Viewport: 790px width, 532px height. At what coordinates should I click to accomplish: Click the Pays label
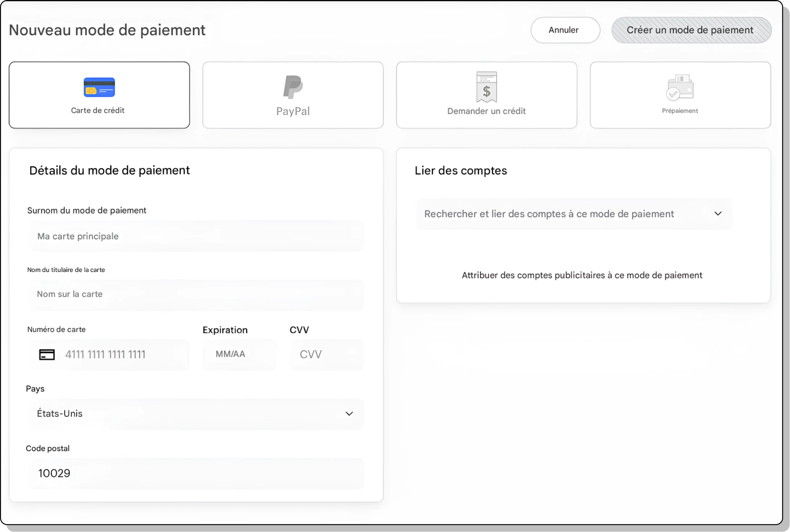click(35, 389)
